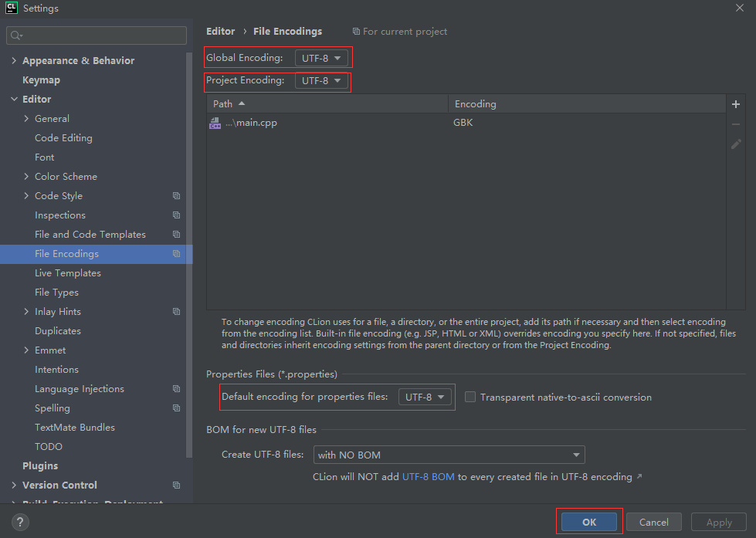Open the Project Encoding dropdown
756x538 pixels.
pos(321,80)
